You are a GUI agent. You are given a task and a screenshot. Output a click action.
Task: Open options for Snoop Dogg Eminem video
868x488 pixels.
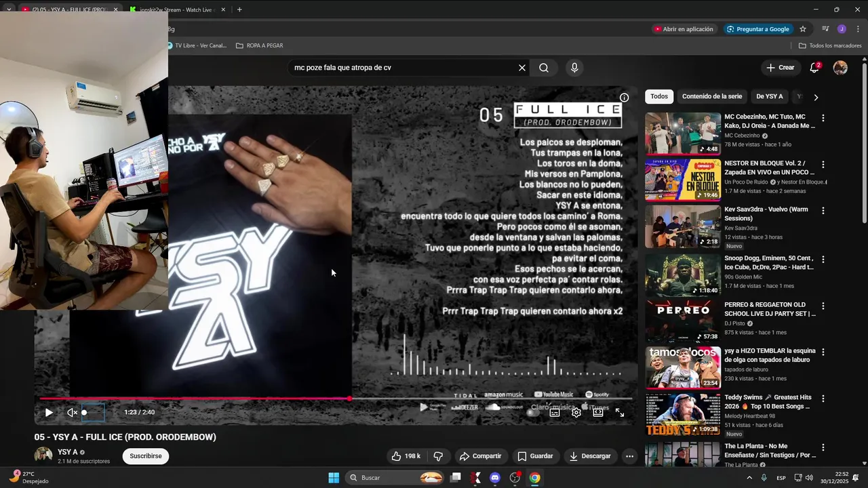point(823,260)
